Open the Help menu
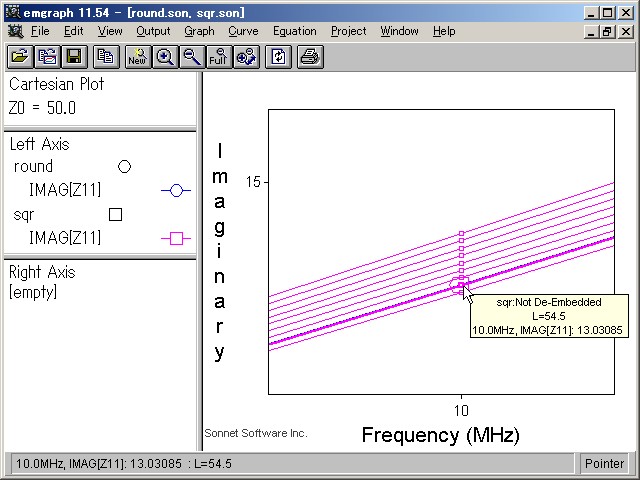This screenshot has width=640, height=480. (x=444, y=31)
